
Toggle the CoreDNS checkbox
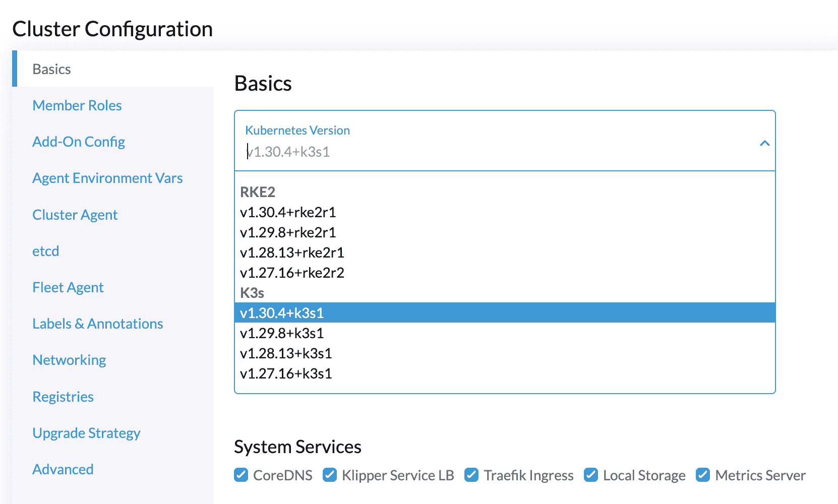click(x=241, y=475)
